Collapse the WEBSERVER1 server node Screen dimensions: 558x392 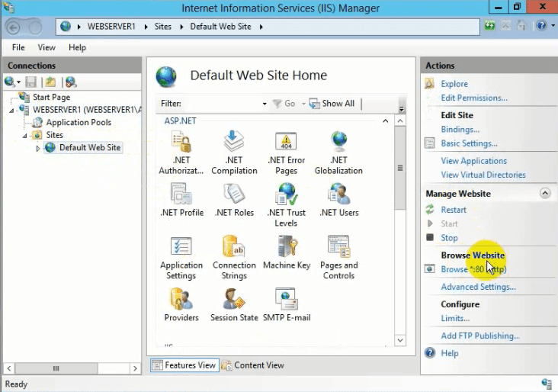11,111
